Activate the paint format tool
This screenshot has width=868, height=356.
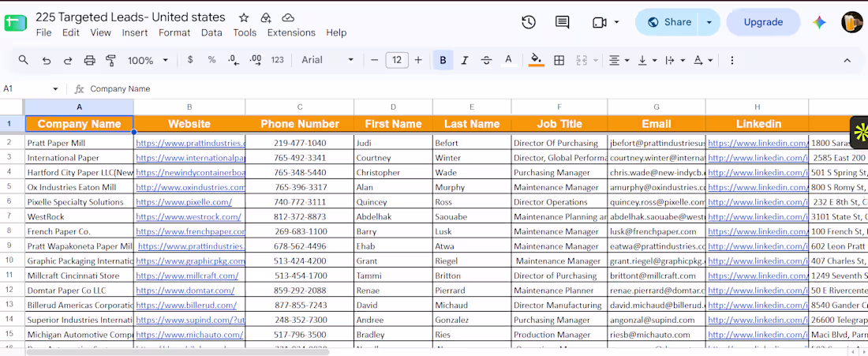(x=110, y=60)
